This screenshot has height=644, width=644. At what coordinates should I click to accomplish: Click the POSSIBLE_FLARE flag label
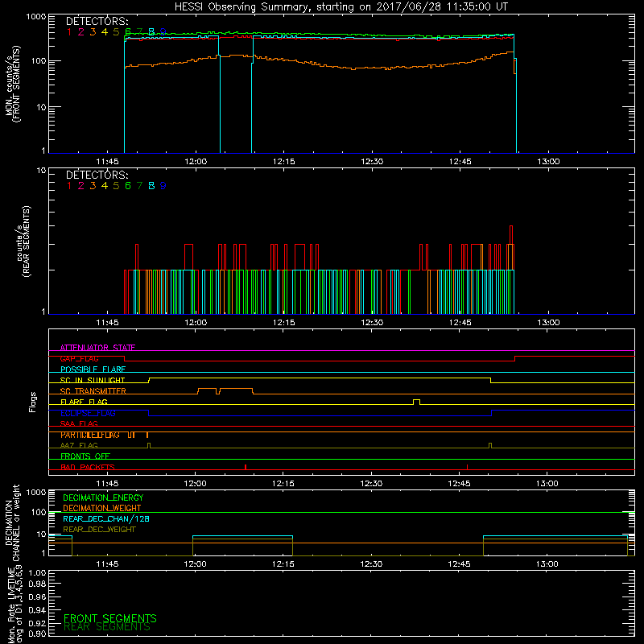click(x=93, y=369)
